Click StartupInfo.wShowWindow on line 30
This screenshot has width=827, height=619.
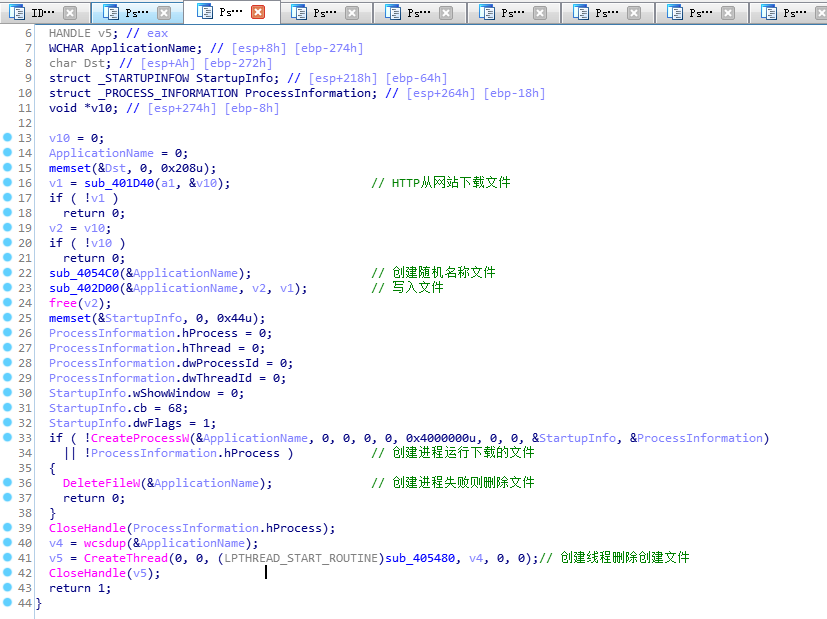(129, 393)
